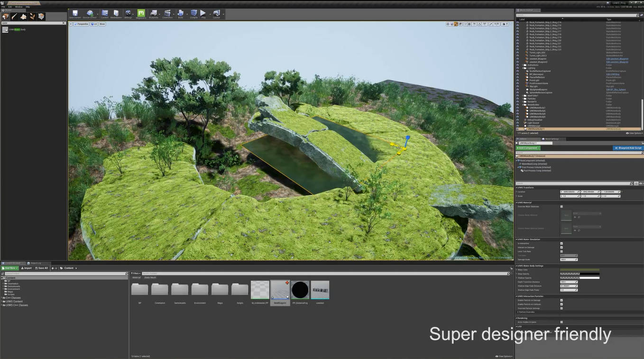This screenshot has width=644, height=359.
Task: Click the Settings toolbar icon
Action: 128,13
